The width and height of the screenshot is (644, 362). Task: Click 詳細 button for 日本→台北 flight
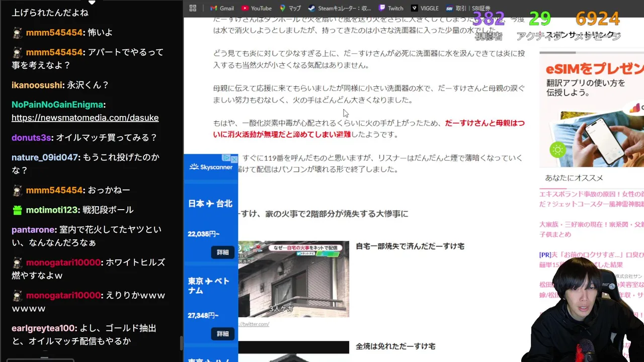click(223, 252)
